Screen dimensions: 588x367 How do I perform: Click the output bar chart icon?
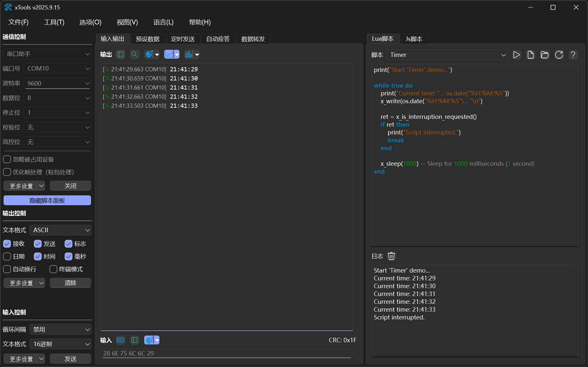189,54
